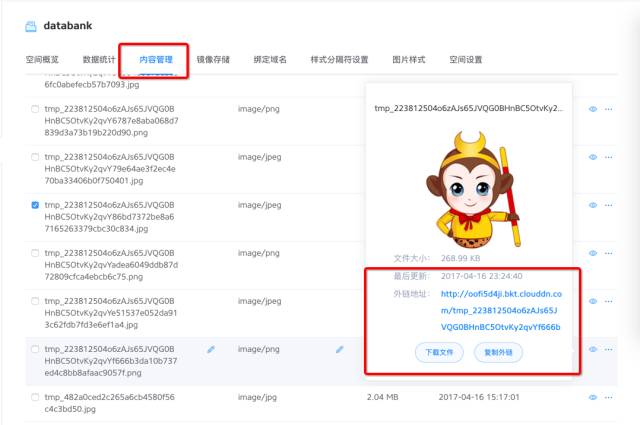Click the 2.04 MB size cell

tap(382, 397)
